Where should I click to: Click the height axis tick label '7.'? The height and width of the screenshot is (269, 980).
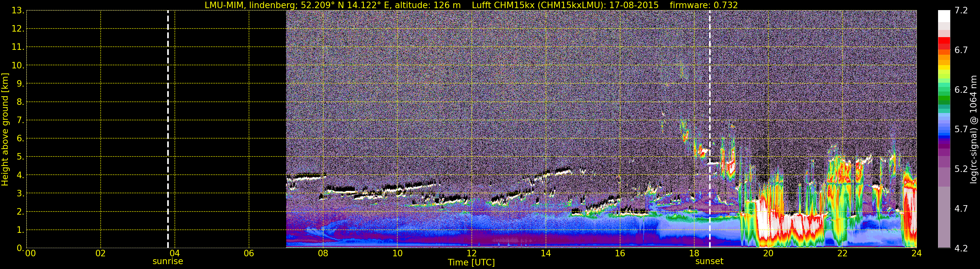coord(20,120)
